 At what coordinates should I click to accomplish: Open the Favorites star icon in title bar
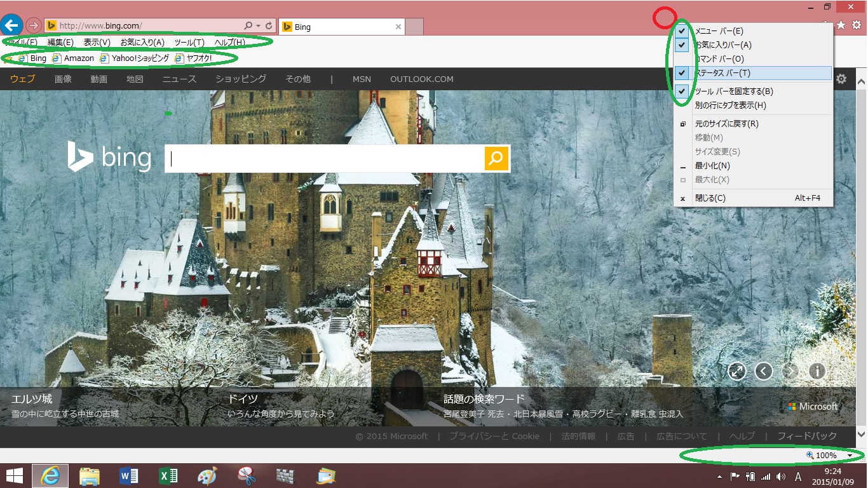[x=841, y=25]
